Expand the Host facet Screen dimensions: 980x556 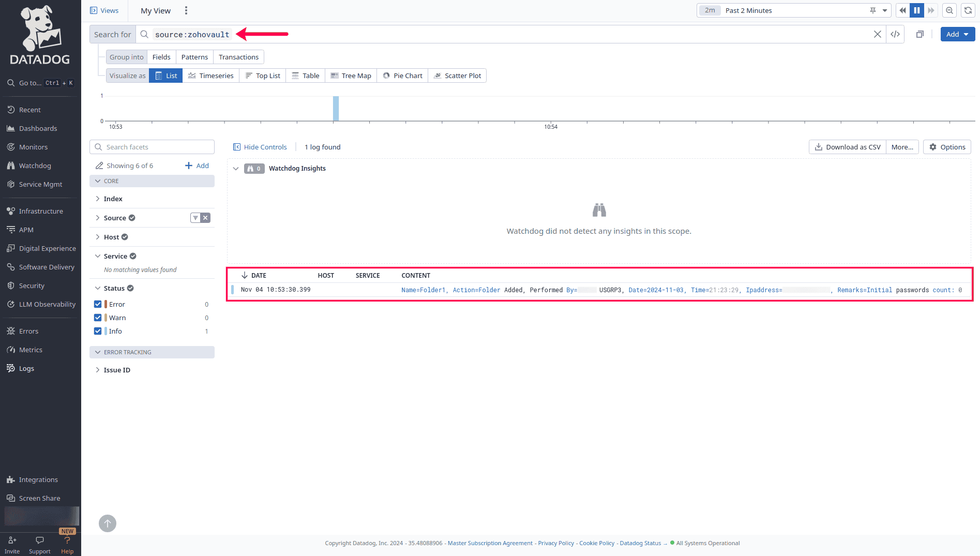(x=98, y=237)
